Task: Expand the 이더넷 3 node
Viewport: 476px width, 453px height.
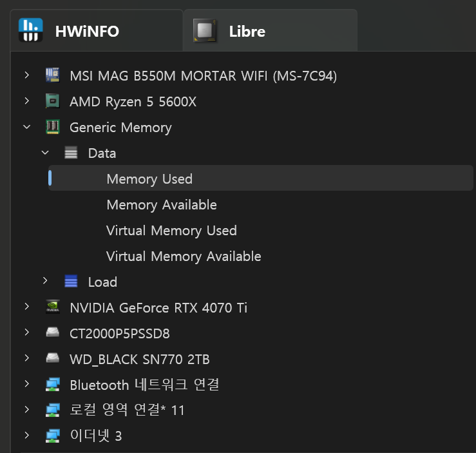Action: coord(27,436)
